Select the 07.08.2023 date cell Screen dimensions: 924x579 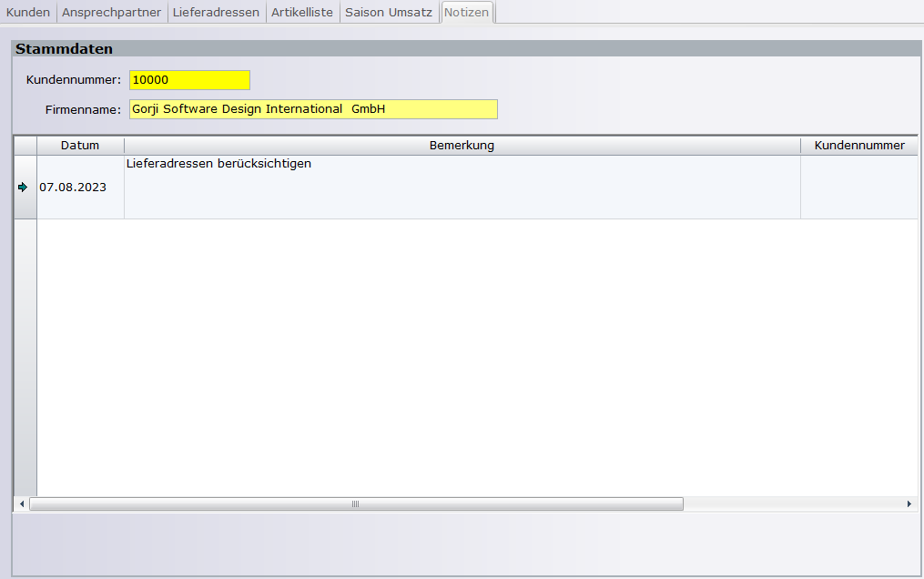[x=80, y=187]
